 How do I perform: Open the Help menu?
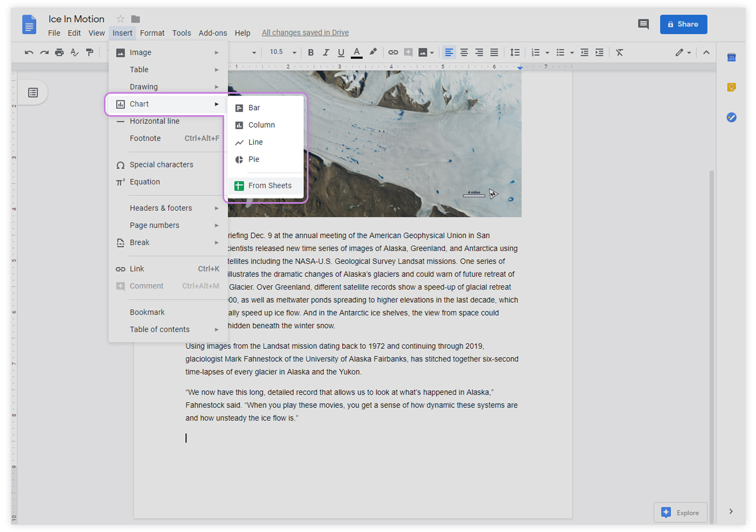point(243,33)
